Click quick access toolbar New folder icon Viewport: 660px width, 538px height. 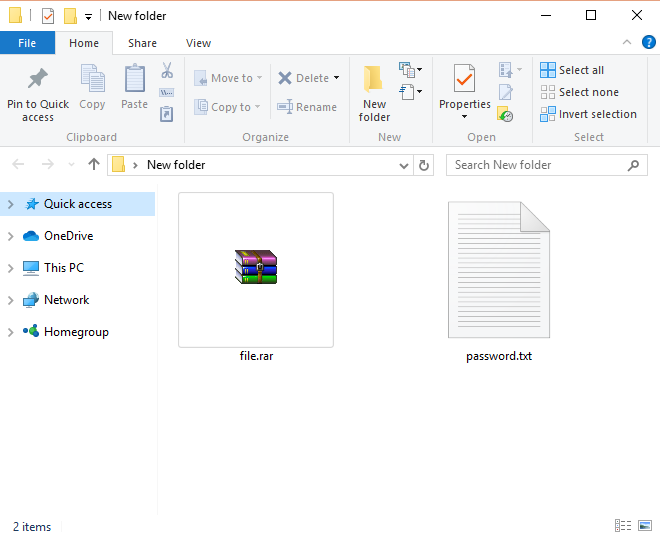coord(70,16)
